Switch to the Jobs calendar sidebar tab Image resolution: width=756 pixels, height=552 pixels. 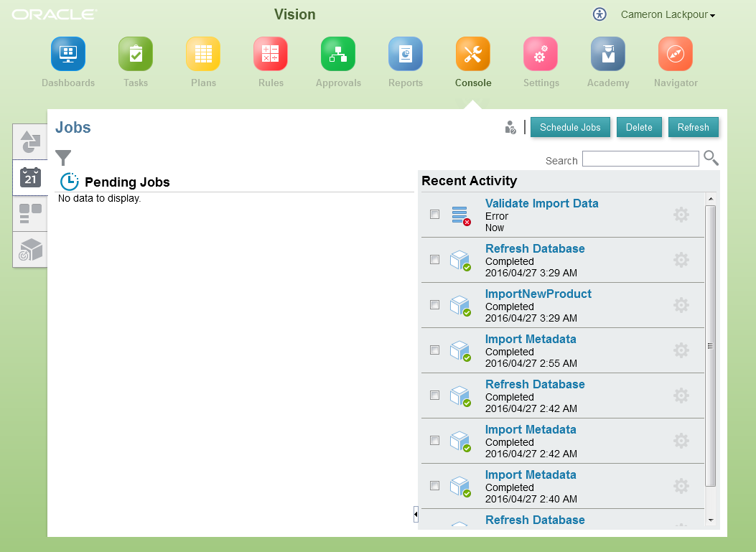[x=30, y=178]
